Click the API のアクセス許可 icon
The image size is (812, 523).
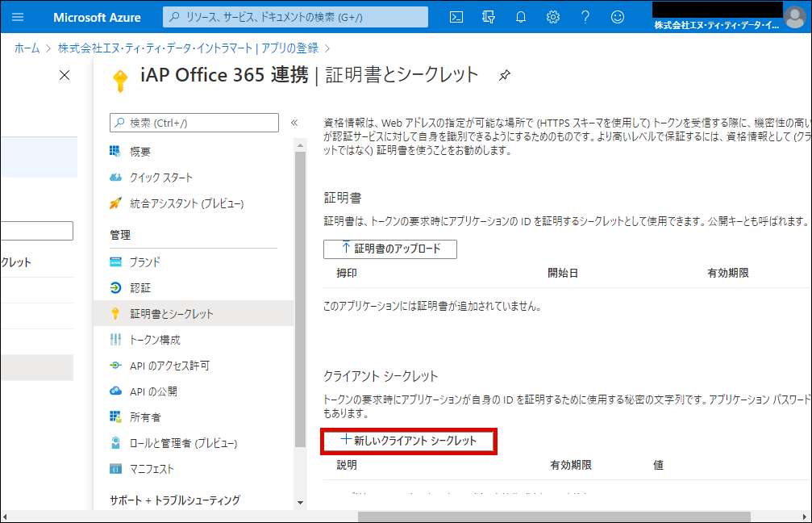click(115, 366)
